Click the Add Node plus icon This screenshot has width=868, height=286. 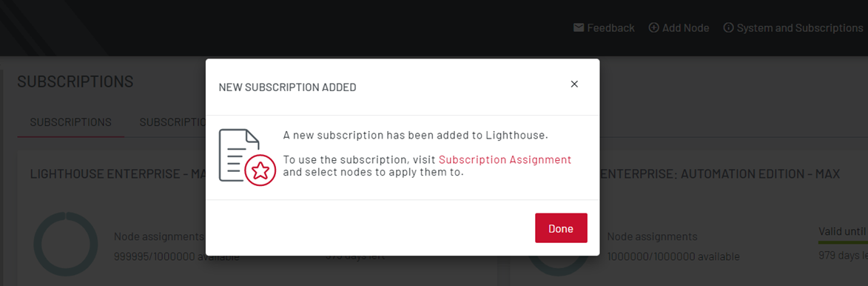click(x=653, y=27)
